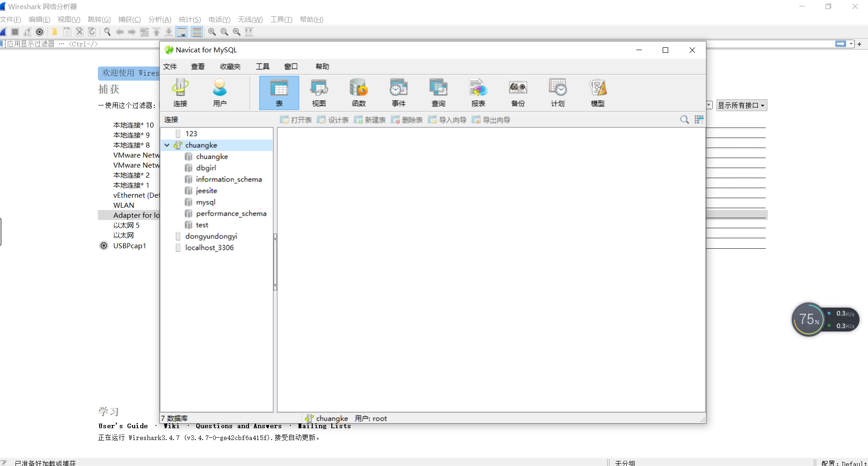Open the Report (报表) section in Navicat

coord(478,93)
